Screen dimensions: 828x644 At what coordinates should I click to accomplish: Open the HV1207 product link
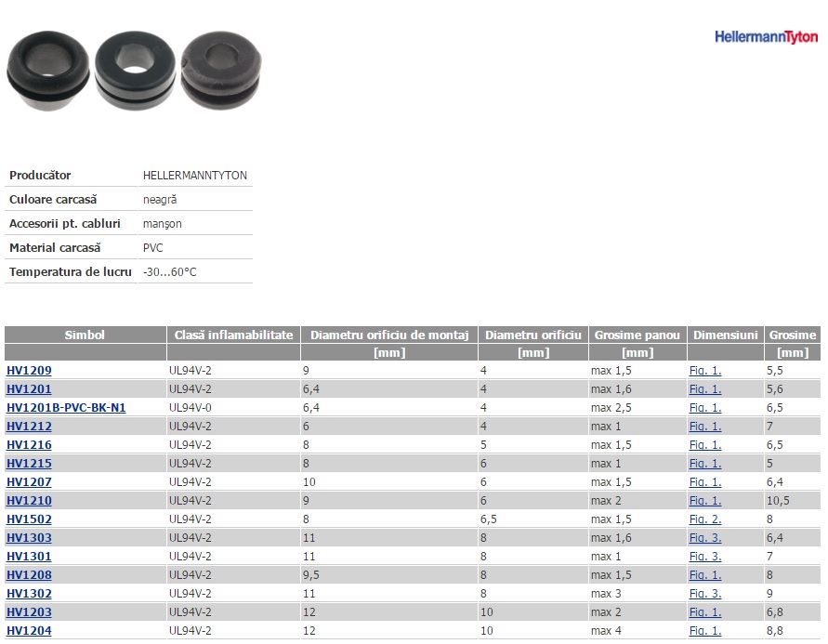(29, 482)
